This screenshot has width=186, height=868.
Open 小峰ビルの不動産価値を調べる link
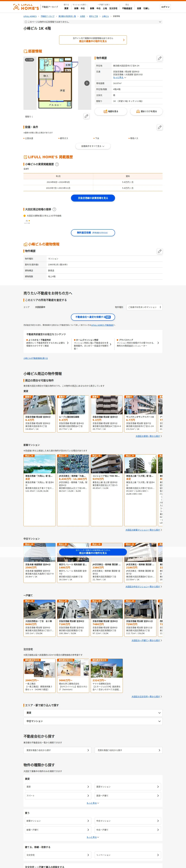(35, 358)
